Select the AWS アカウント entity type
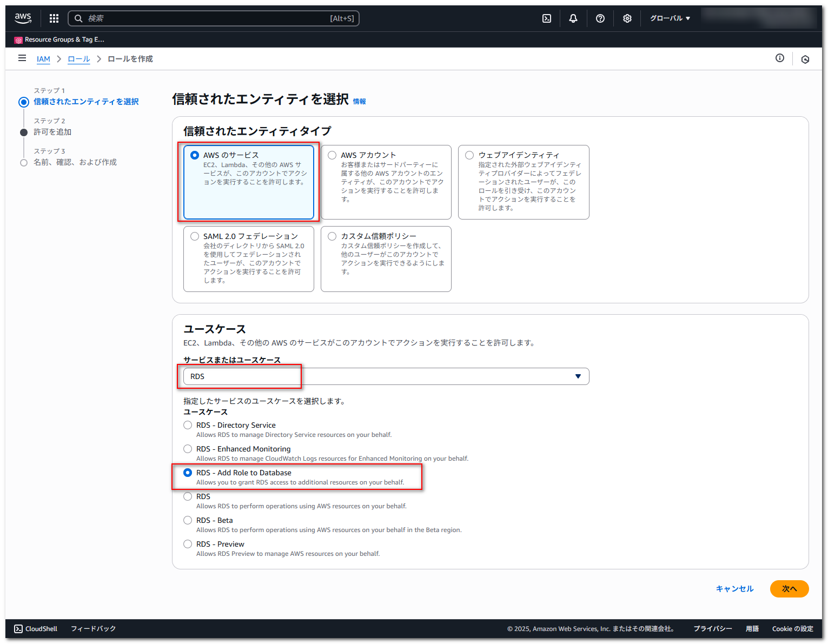828x644 pixels. [x=386, y=182]
